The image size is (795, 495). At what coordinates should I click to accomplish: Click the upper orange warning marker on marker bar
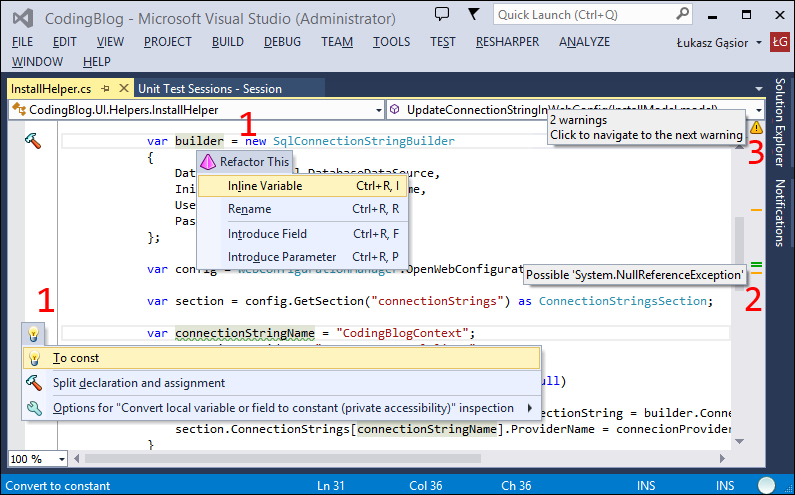[756, 209]
